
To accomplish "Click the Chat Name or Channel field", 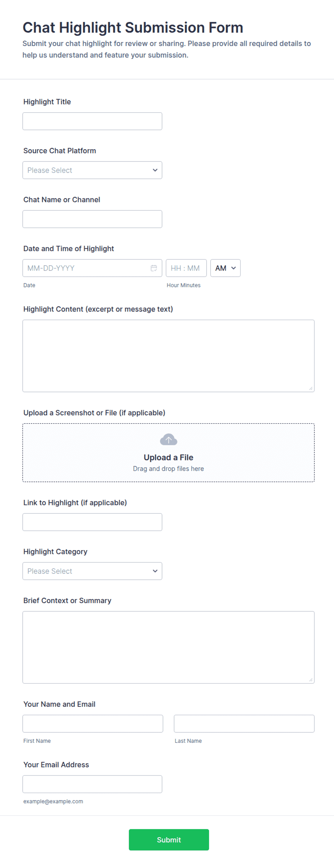I will point(92,219).
